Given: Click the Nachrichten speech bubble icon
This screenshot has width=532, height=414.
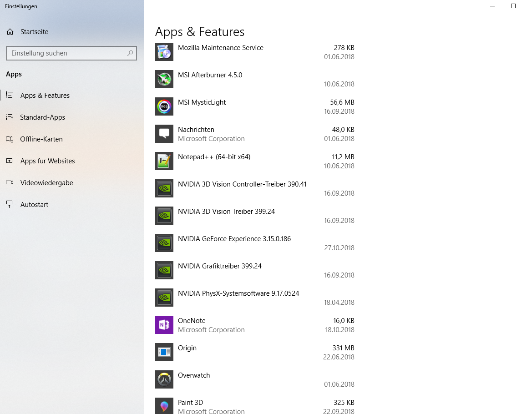Looking at the screenshot, I should point(164,134).
